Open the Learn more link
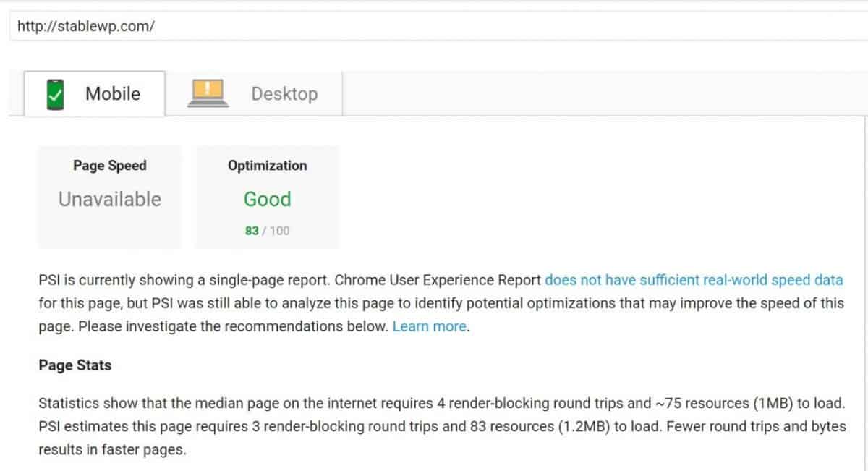Viewport: 868px width, 471px height. click(430, 326)
